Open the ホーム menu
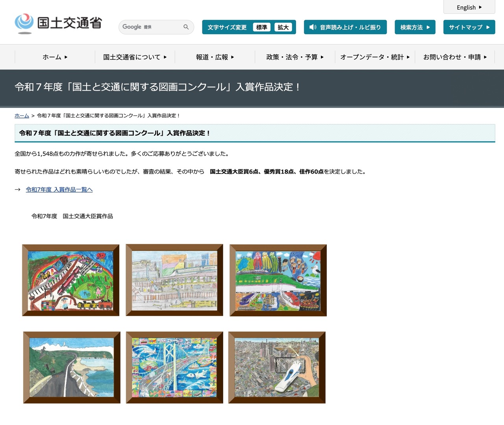The width and height of the screenshot is (504, 425). point(55,57)
